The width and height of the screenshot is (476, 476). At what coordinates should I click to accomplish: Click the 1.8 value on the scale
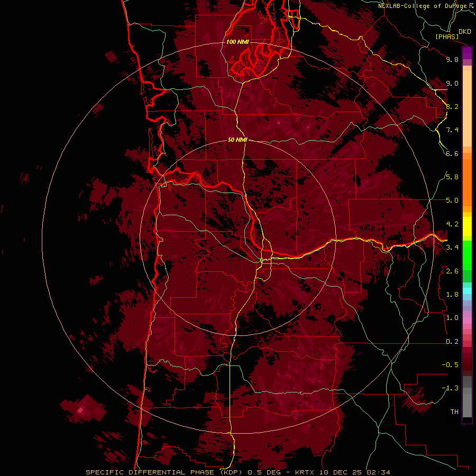[452, 295]
